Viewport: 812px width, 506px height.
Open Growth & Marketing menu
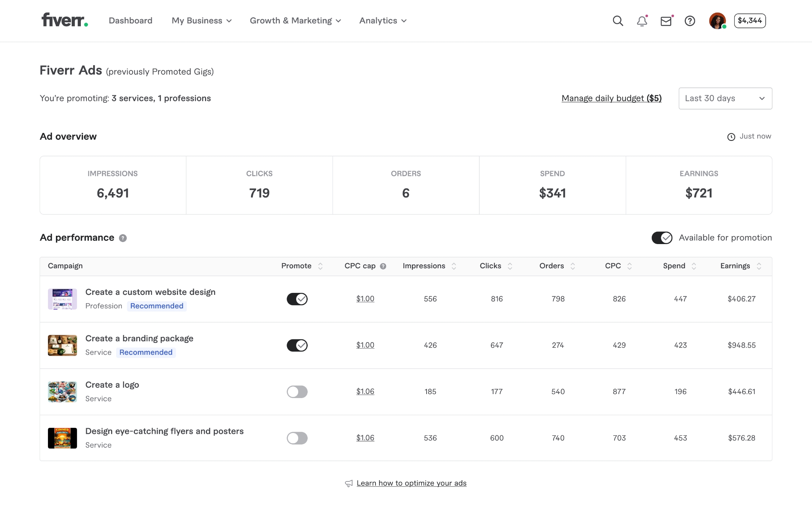(x=295, y=21)
